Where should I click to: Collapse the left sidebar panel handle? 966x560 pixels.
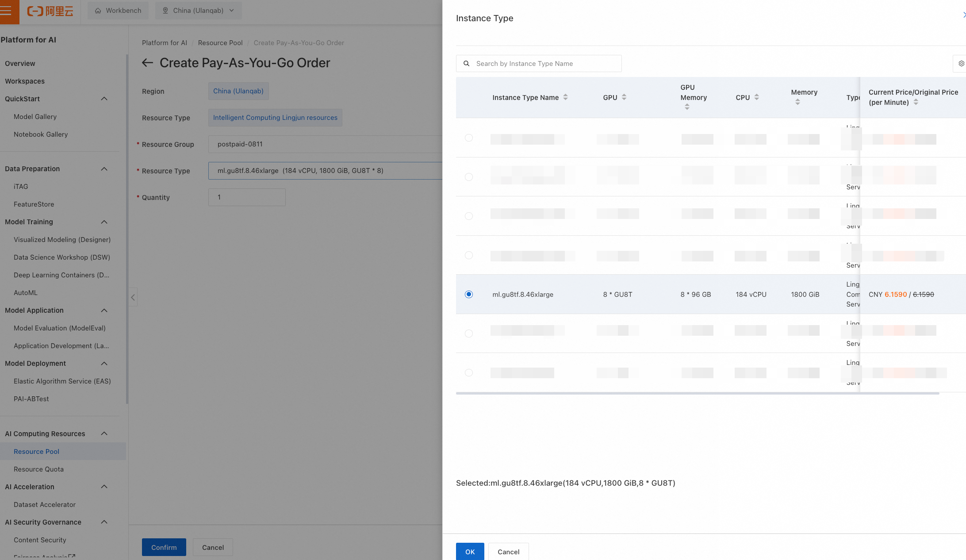point(133,297)
